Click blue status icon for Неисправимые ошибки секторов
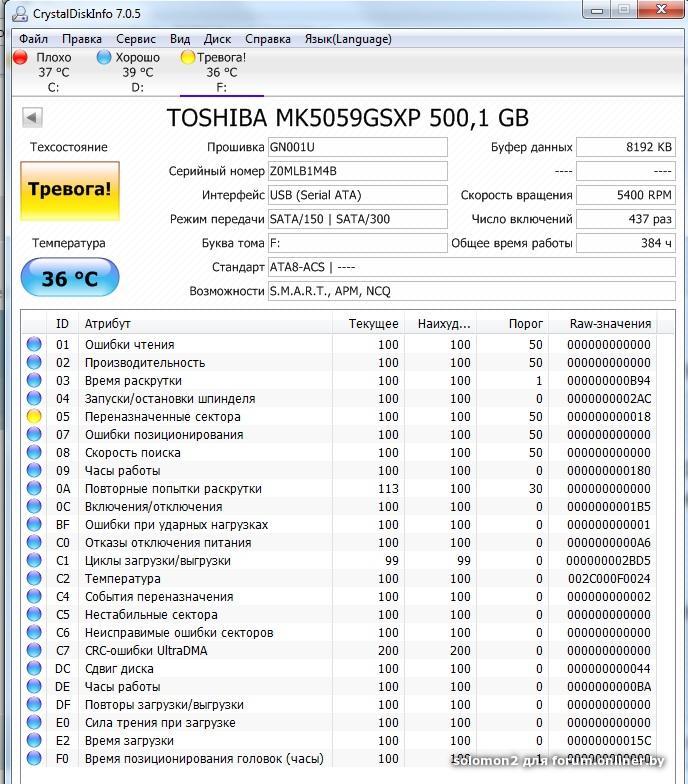 click(34, 632)
